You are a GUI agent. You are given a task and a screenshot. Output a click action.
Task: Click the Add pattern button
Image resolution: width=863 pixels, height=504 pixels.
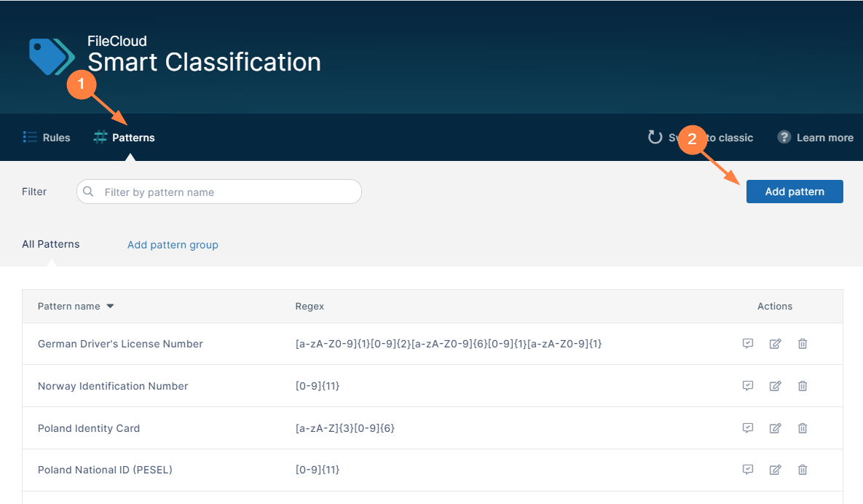point(795,192)
